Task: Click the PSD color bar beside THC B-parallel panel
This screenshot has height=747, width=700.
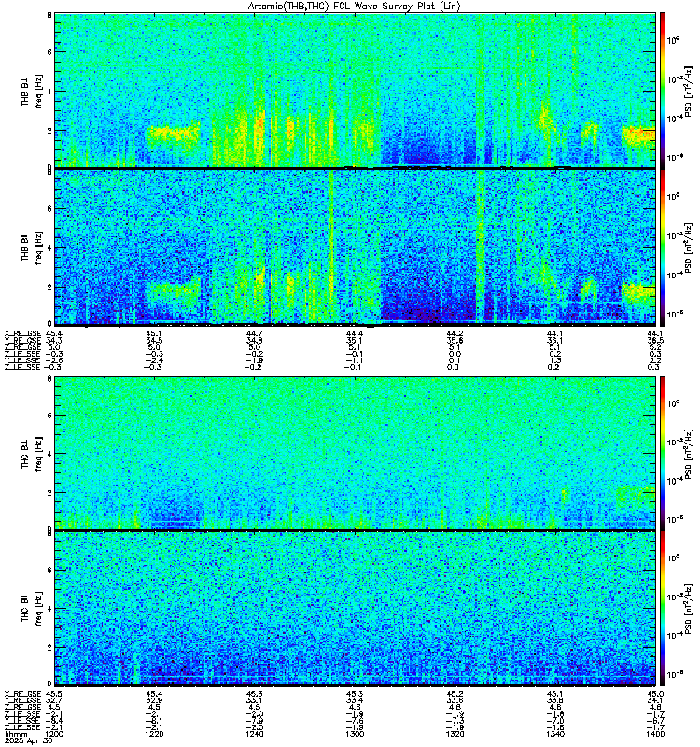Action: pyautogui.click(x=663, y=608)
